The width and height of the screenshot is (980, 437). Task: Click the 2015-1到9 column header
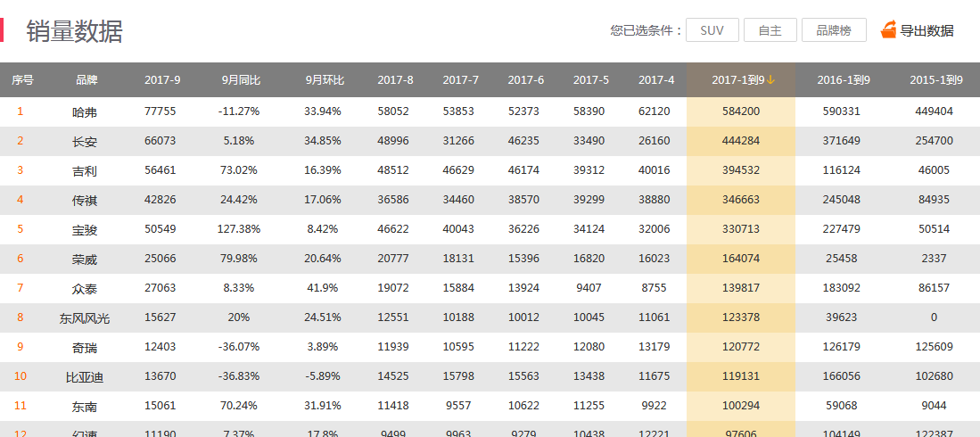click(935, 80)
